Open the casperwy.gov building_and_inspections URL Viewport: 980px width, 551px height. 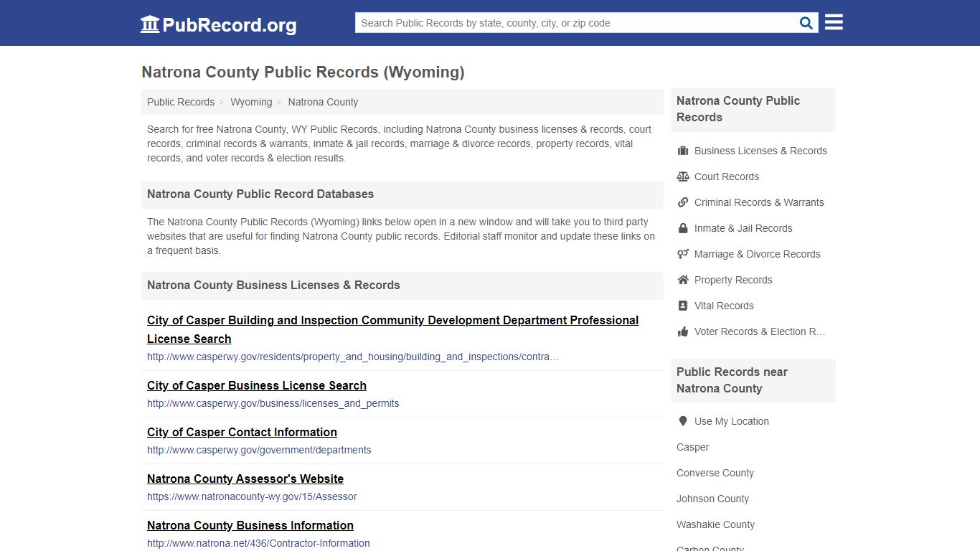tap(353, 357)
